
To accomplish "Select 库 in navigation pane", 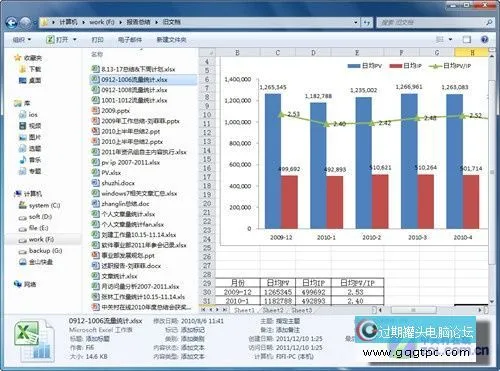I will tap(23, 103).
